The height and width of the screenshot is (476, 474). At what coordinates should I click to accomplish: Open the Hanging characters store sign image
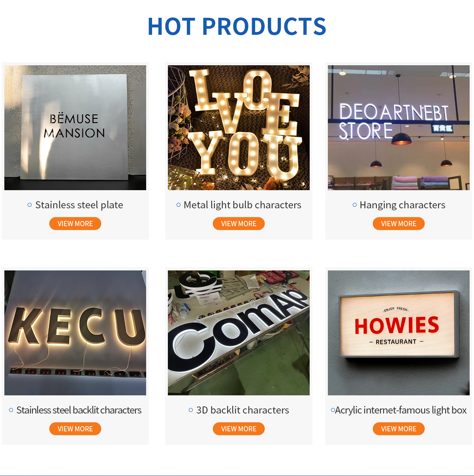coord(399,128)
